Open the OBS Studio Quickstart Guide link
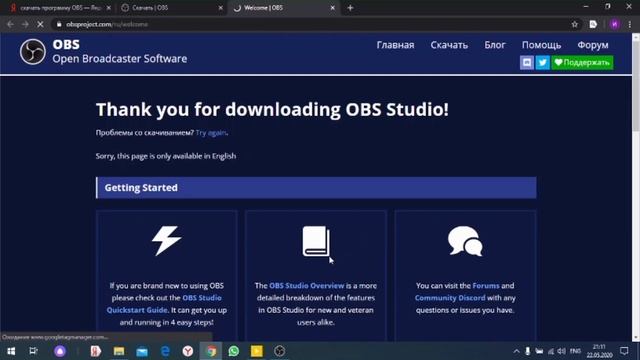 164,304
